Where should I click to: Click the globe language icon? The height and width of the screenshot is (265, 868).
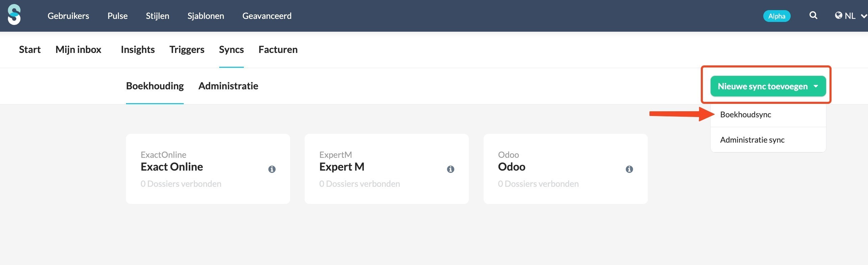(838, 16)
